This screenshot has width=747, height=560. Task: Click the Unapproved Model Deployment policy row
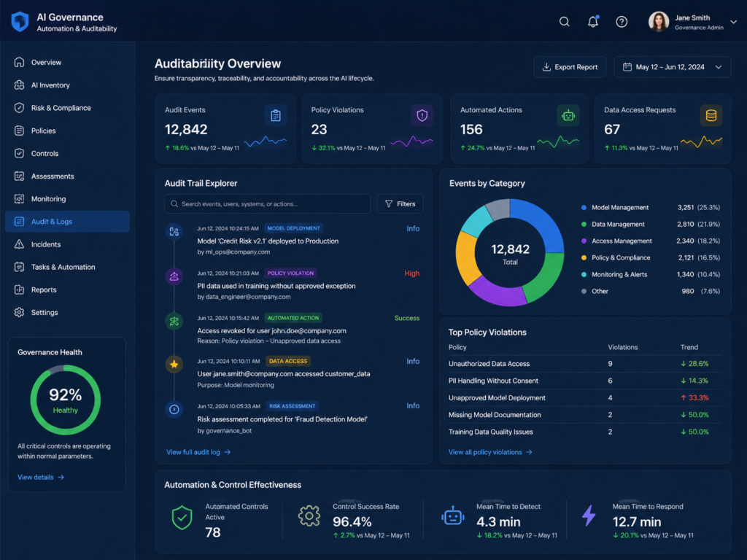click(585, 398)
